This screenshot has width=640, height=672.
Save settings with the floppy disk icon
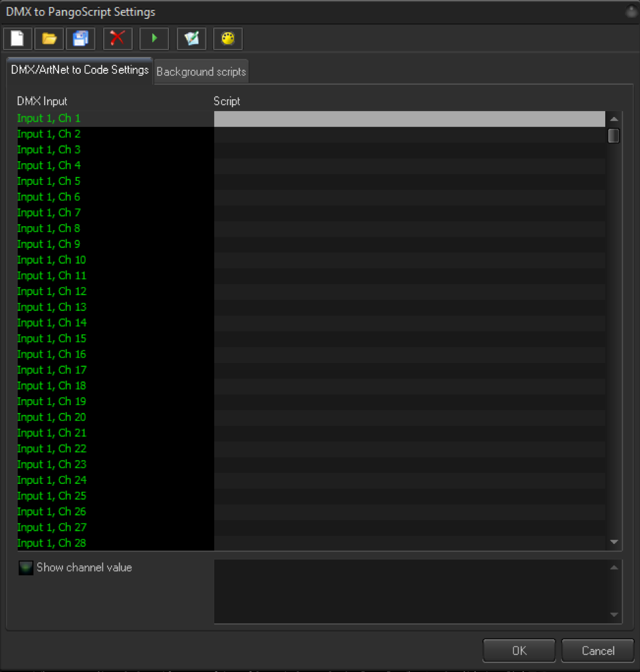coord(81,39)
